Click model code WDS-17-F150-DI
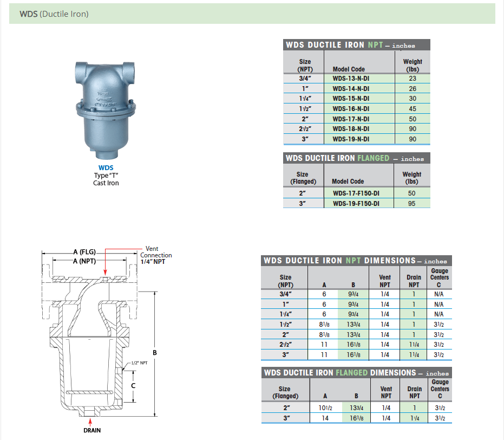The width and height of the screenshot is (504, 440). click(355, 193)
